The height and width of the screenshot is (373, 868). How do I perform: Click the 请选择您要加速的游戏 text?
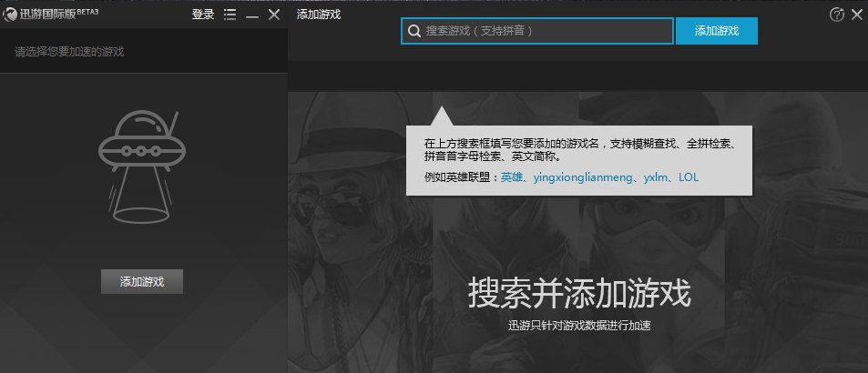click(x=69, y=52)
